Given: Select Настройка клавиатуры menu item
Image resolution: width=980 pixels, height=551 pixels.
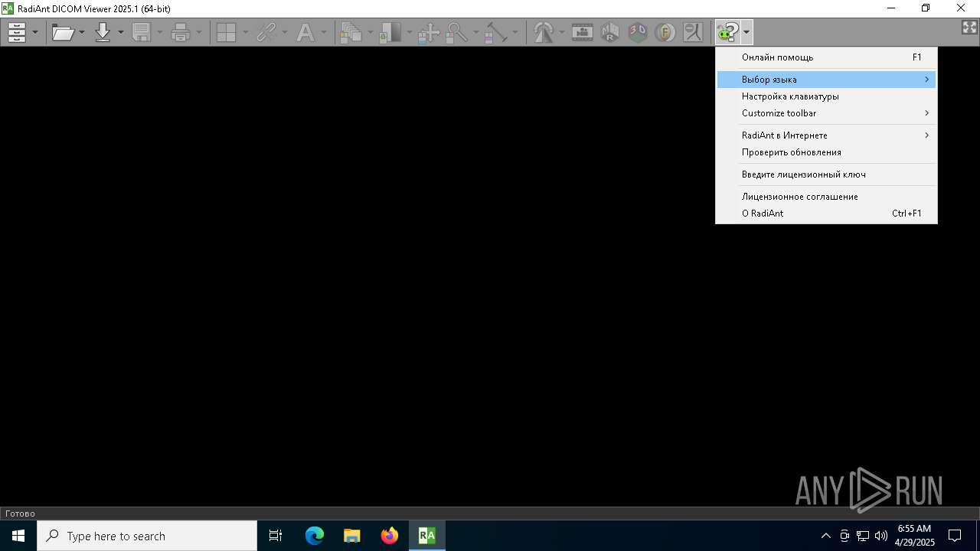Looking at the screenshot, I should point(826,96).
